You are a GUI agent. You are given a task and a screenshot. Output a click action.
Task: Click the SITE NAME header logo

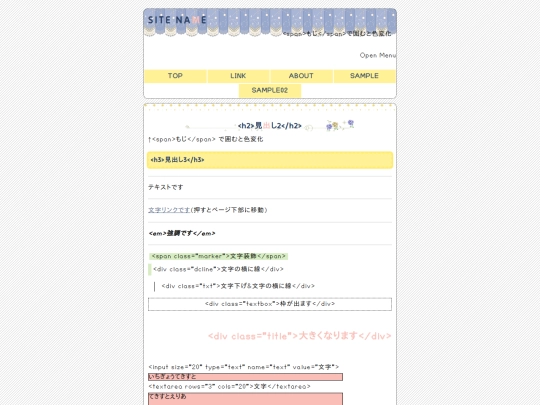[177, 20]
